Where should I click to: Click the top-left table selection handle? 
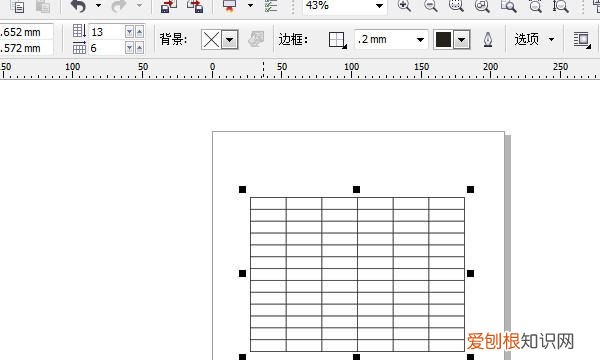click(x=243, y=189)
